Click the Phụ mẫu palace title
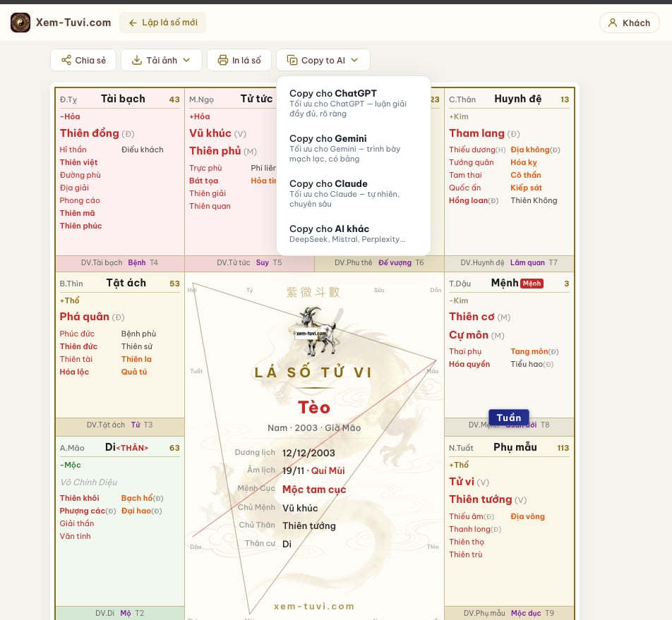The image size is (672, 620). click(x=515, y=447)
